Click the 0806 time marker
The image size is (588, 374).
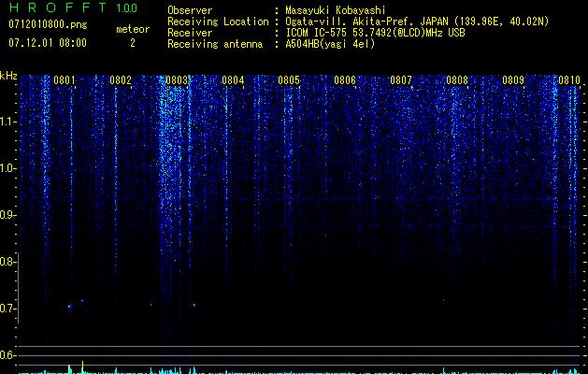[345, 80]
